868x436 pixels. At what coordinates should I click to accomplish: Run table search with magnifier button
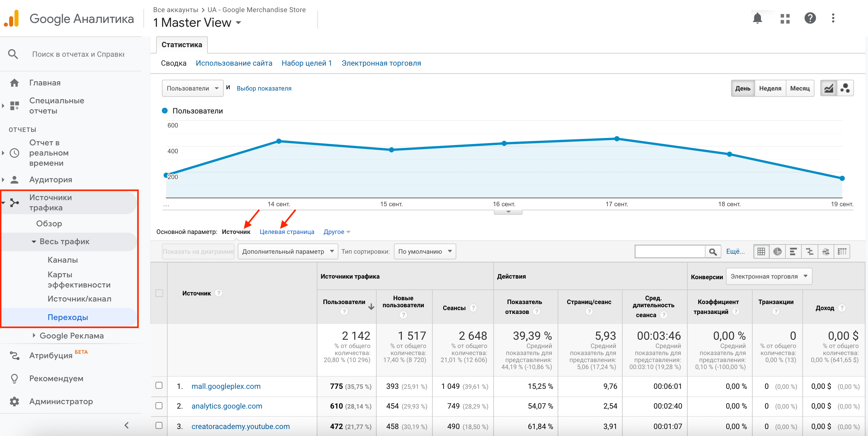pyautogui.click(x=713, y=251)
